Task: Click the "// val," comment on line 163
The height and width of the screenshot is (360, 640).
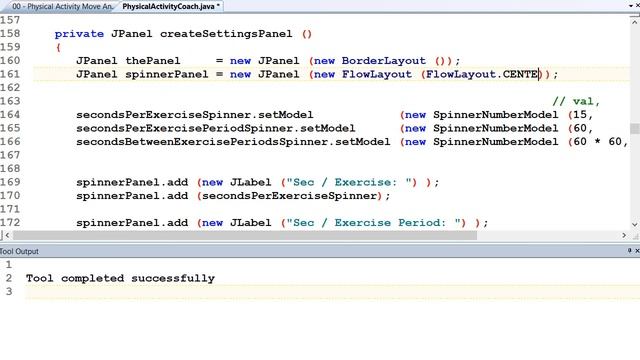Action: 576,101
